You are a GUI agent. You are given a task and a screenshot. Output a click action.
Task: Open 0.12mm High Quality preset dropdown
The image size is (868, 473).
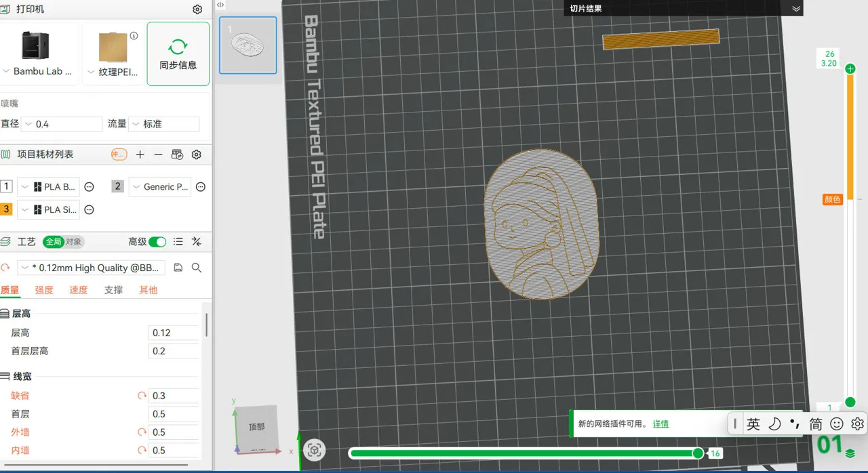tap(91, 268)
